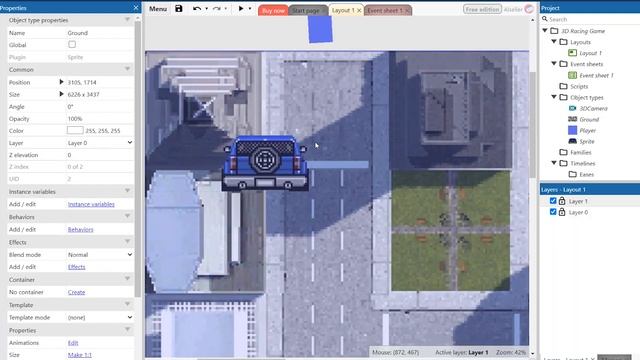Redo the last undone action

click(217, 9)
